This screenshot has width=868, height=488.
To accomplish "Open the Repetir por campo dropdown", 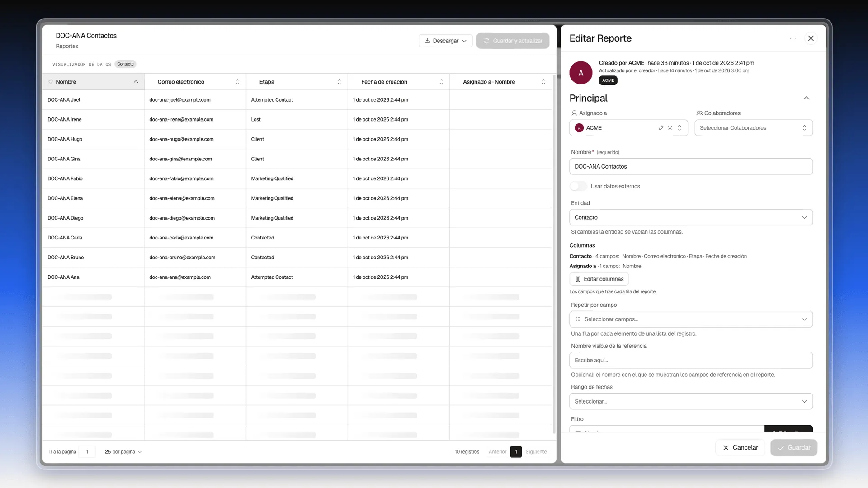I will click(691, 319).
